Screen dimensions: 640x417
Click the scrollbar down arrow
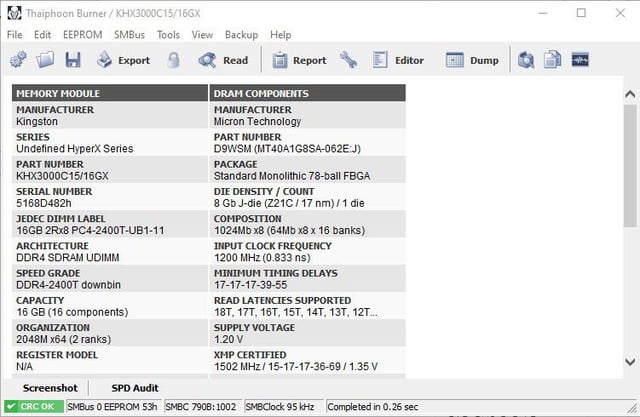(630, 362)
